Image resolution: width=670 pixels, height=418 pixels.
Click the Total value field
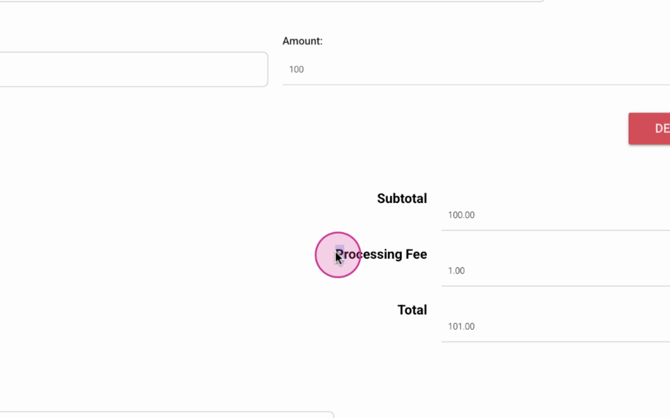(555, 327)
